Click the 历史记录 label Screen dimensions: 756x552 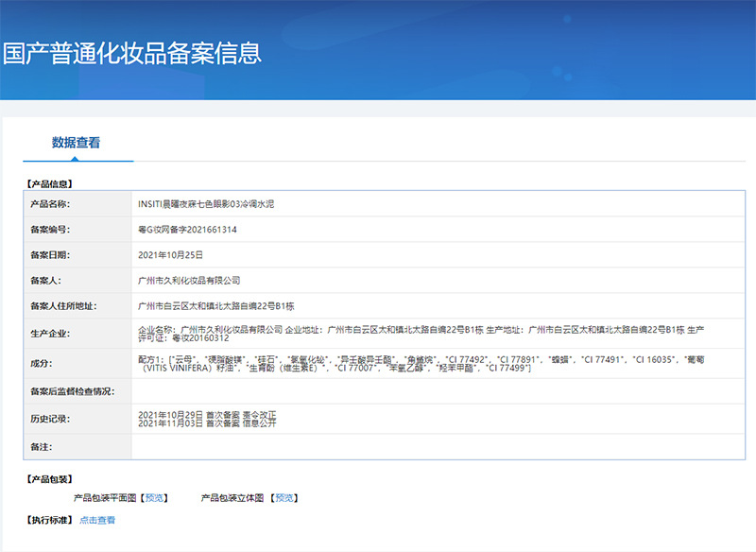coord(50,419)
